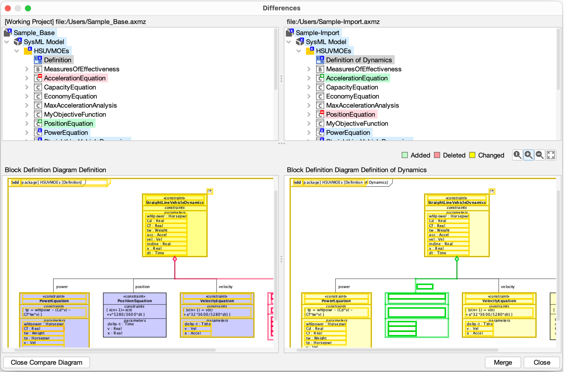Click the HSUVMOEs package folder icon in left tree
Screen dimensions: 588x372
pos(28,51)
